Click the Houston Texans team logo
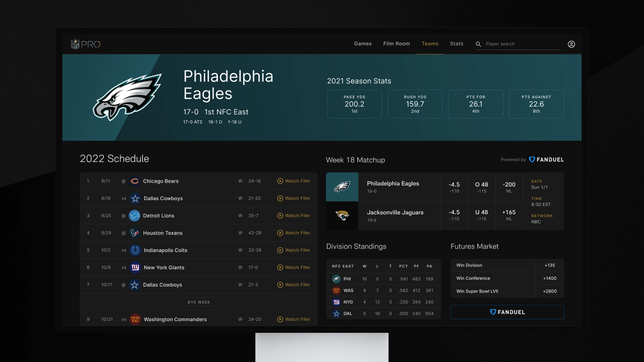 click(x=135, y=233)
